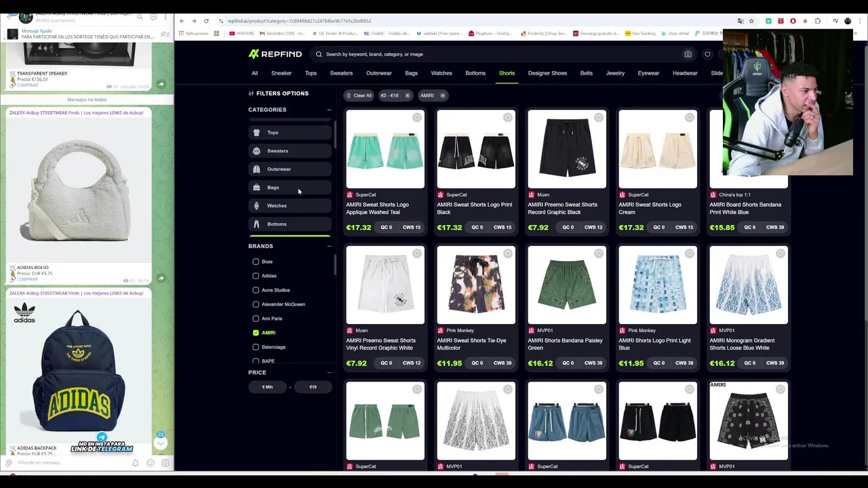Open image search camera icon
This screenshot has width=868, height=488.
click(x=688, y=54)
